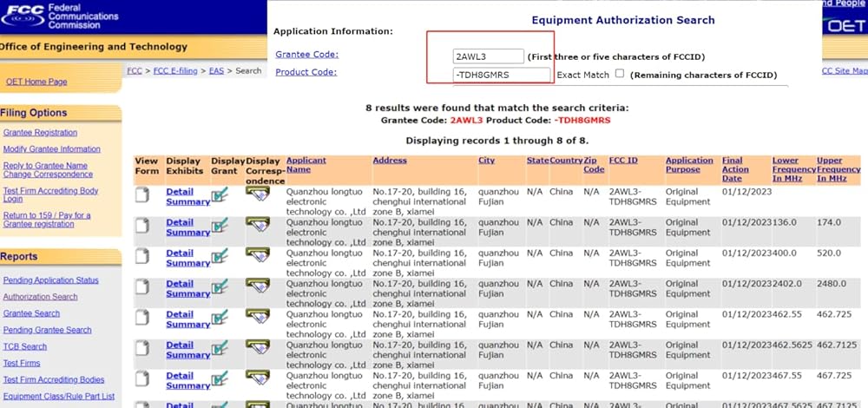Click Display Grant checkmark icon in first row
This screenshot has height=408, width=868.
(x=220, y=194)
